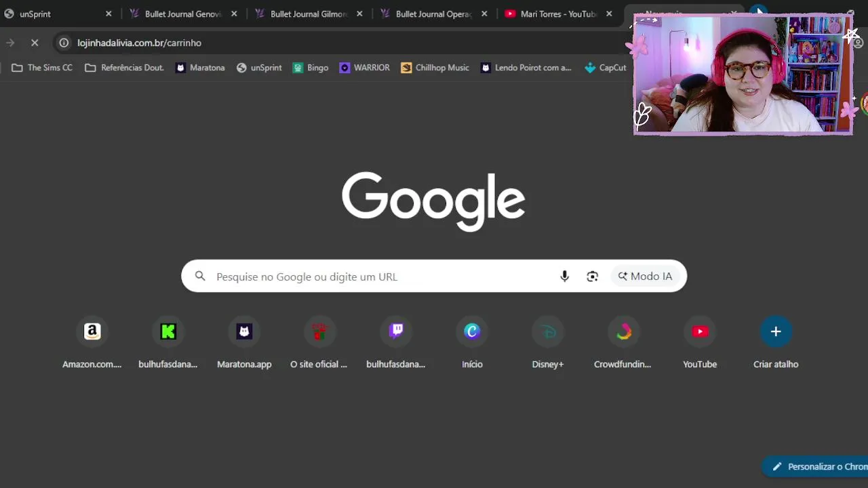Click the webcam overlay video
The height and width of the screenshot is (488, 868).
point(743,75)
